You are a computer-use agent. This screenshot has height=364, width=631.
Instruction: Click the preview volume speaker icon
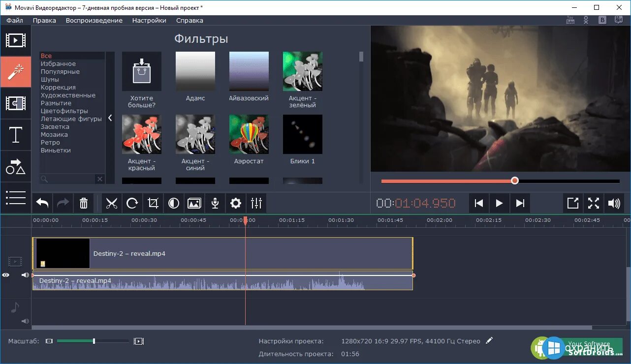pyautogui.click(x=614, y=203)
